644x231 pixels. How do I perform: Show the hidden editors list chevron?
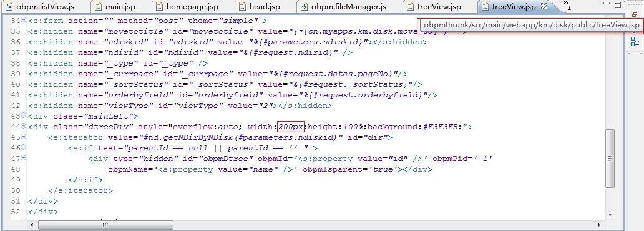(567, 6)
